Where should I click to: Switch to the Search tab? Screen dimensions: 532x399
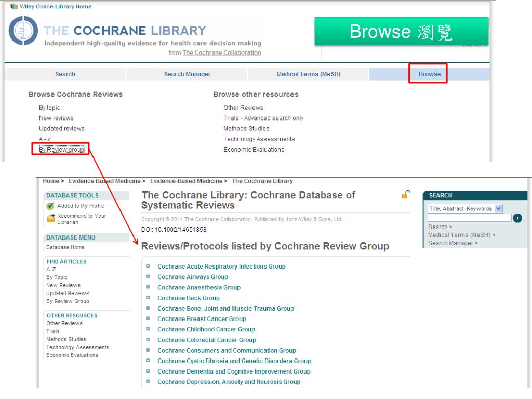65,74
